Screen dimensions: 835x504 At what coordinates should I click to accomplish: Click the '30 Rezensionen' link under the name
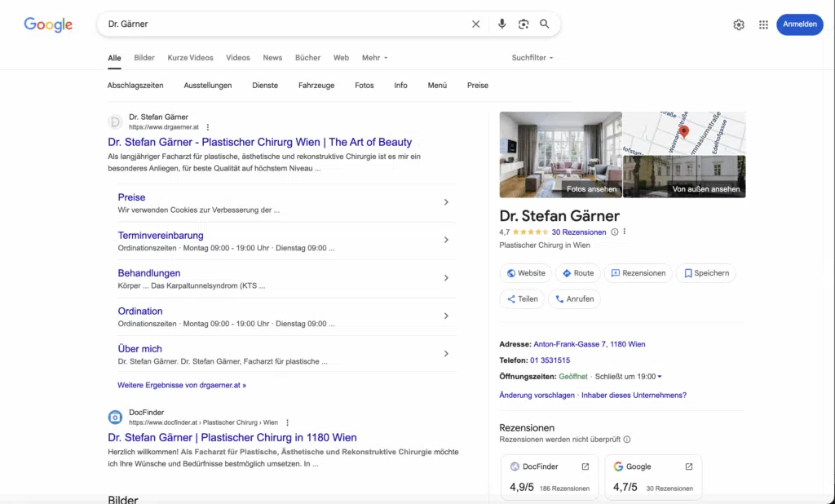pyautogui.click(x=579, y=232)
